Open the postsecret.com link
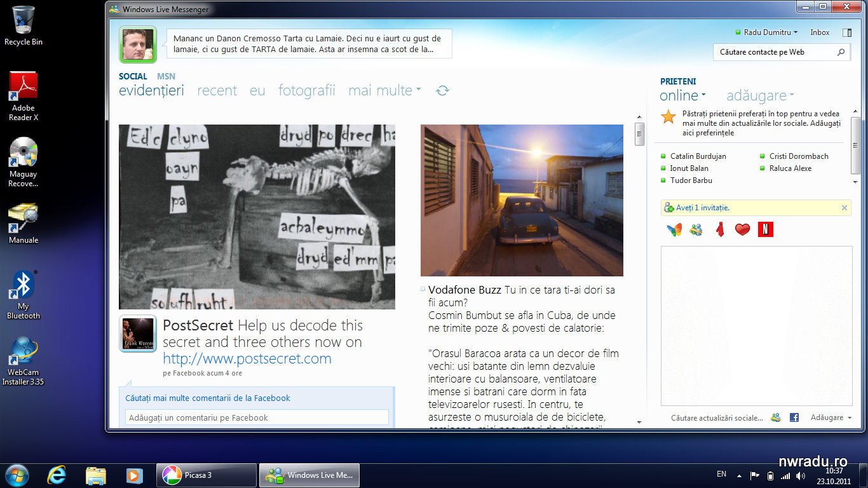Screen dimensions: 868x488 [x=247, y=359]
